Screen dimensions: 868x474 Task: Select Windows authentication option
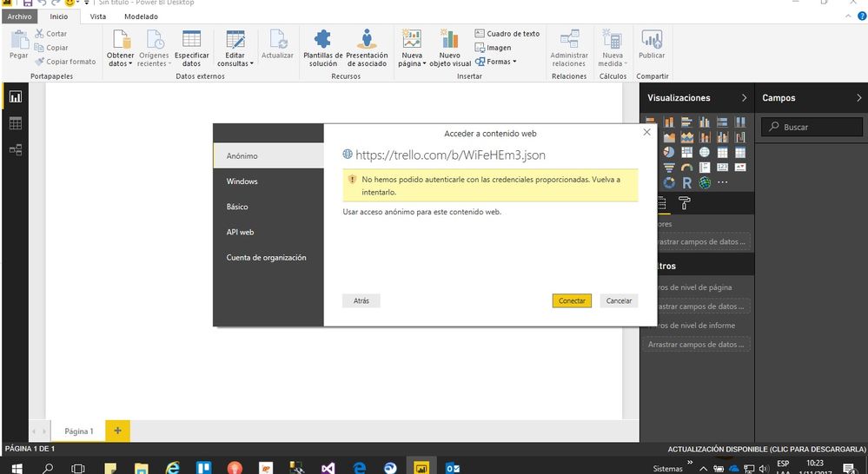click(268, 181)
